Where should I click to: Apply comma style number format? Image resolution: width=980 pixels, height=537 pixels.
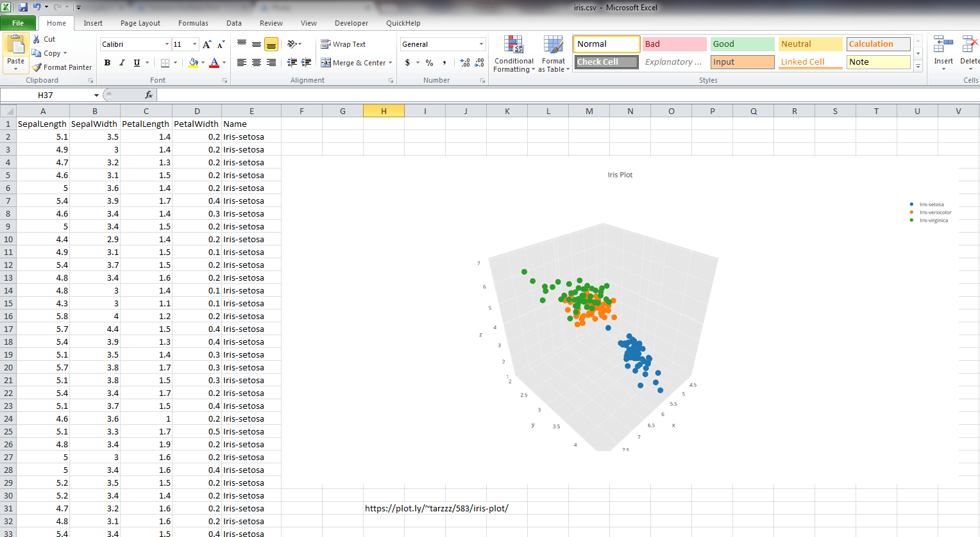(444, 63)
